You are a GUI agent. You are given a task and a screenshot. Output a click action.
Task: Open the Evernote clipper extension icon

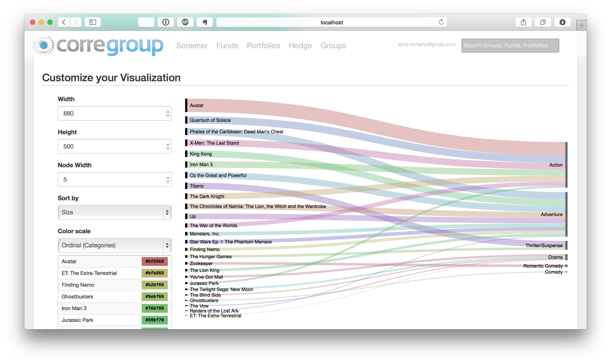click(205, 22)
